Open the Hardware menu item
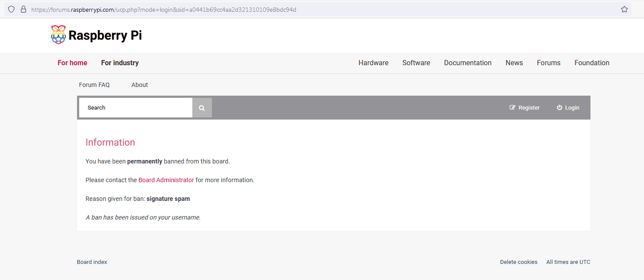 click(373, 63)
